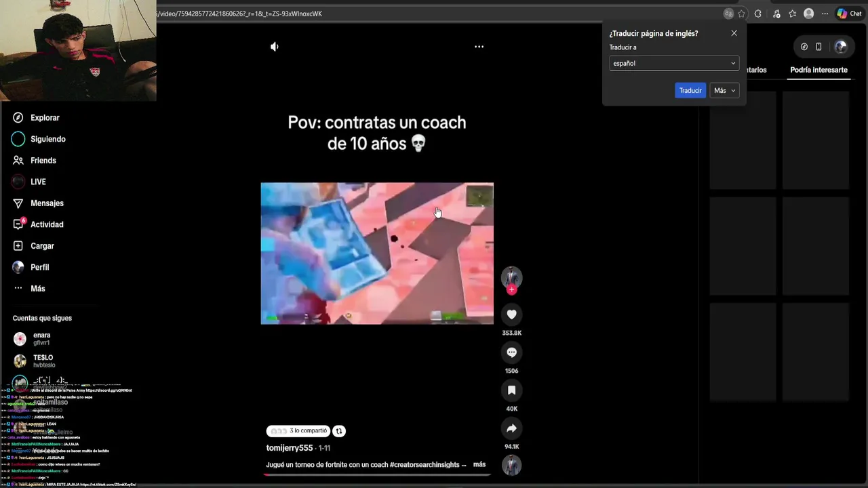Open followed account TE$LO
The image size is (868, 488).
coord(43,361)
